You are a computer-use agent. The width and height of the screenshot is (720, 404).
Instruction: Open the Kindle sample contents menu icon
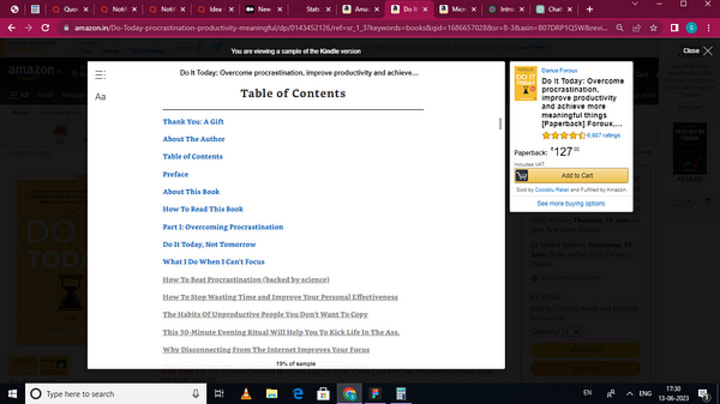(100, 75)
